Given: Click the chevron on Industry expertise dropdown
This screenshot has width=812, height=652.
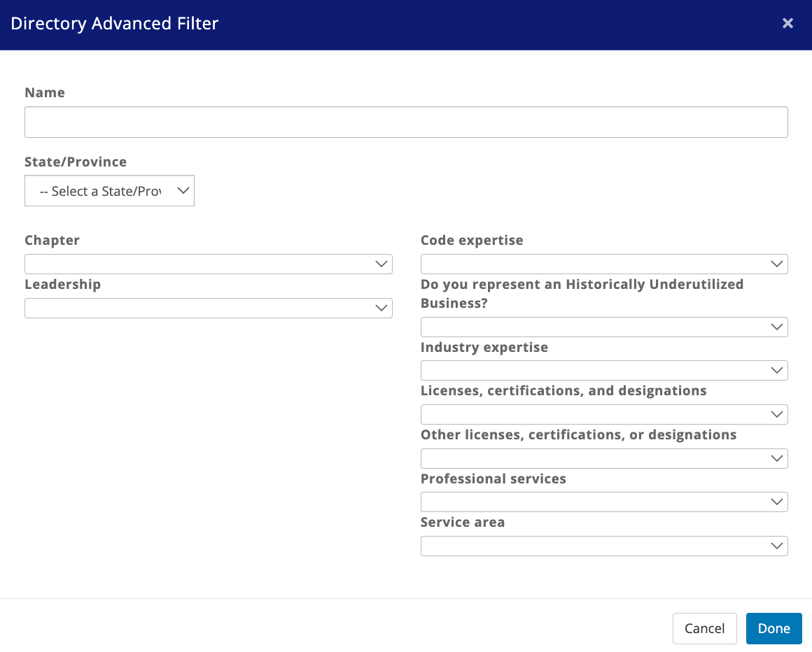Looking at the screenshot, I should pyautogui.click(x=776, y=370).
